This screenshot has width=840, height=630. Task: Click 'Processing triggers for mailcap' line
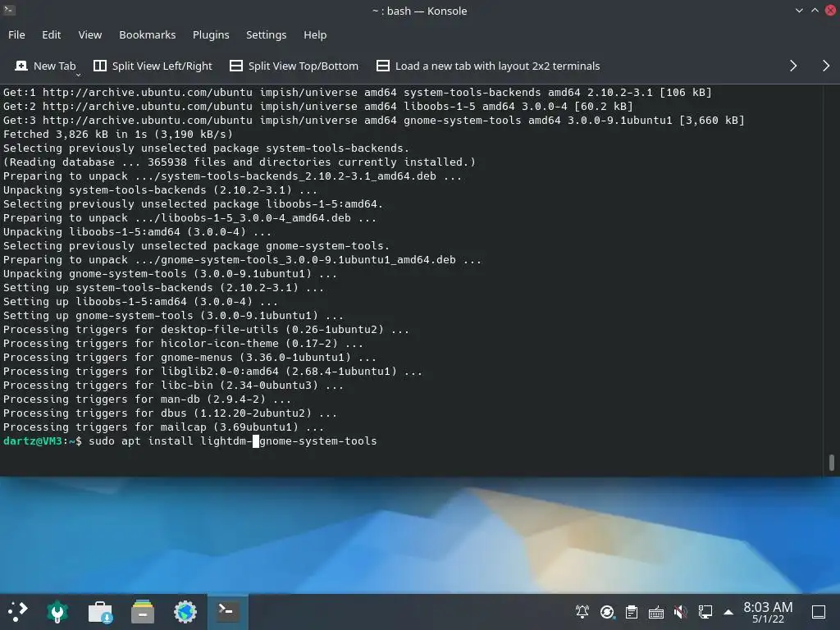[x=163, y=427]
